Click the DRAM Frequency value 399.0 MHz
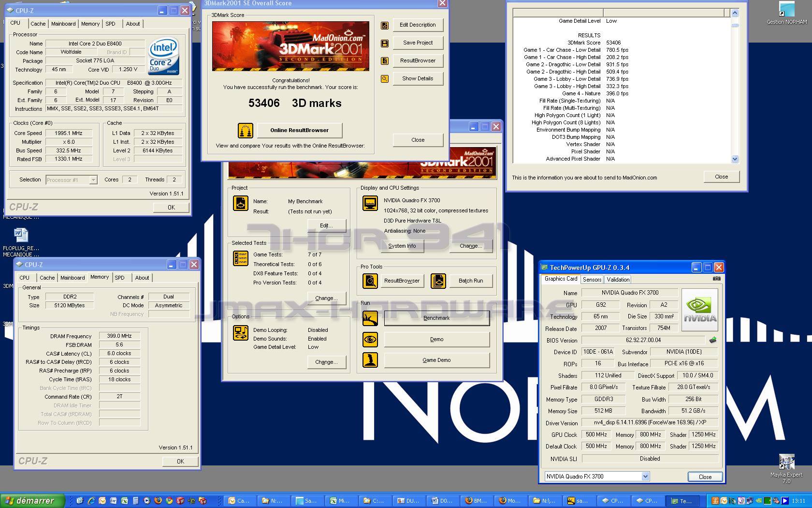Screen dimensions: 812x508 (119, 336)
